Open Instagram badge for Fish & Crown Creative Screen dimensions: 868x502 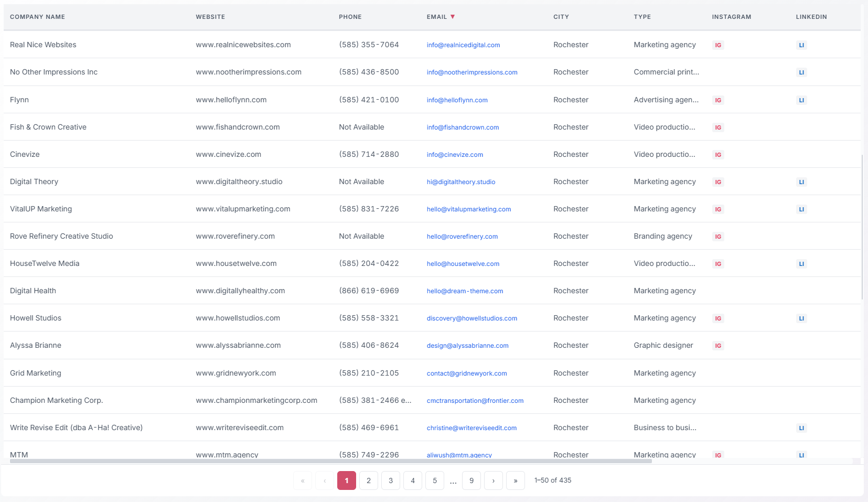tap(718, 127)
